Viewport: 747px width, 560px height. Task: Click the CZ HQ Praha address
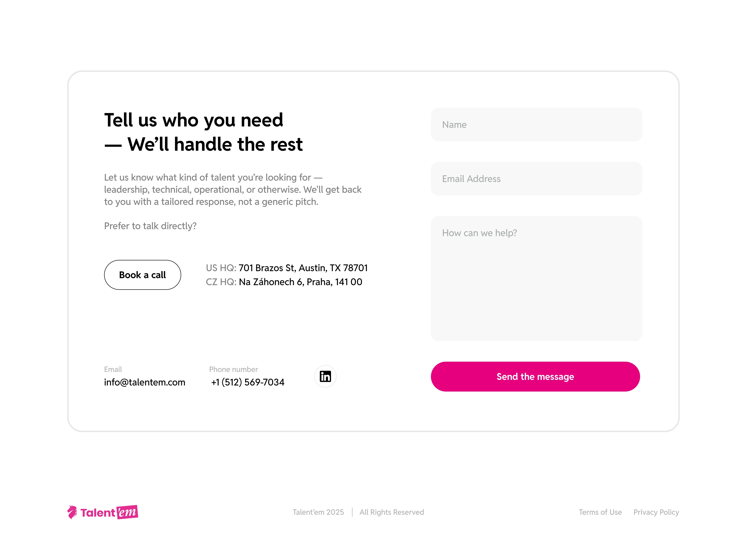300,282
